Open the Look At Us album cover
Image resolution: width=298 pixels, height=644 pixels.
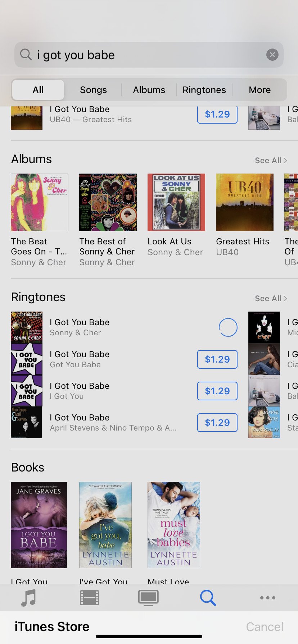point(176,202)
